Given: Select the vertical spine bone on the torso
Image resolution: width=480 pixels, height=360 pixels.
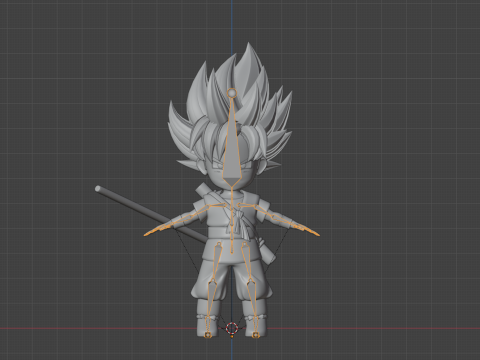Looking at the screenshot, I should (232, 220).
